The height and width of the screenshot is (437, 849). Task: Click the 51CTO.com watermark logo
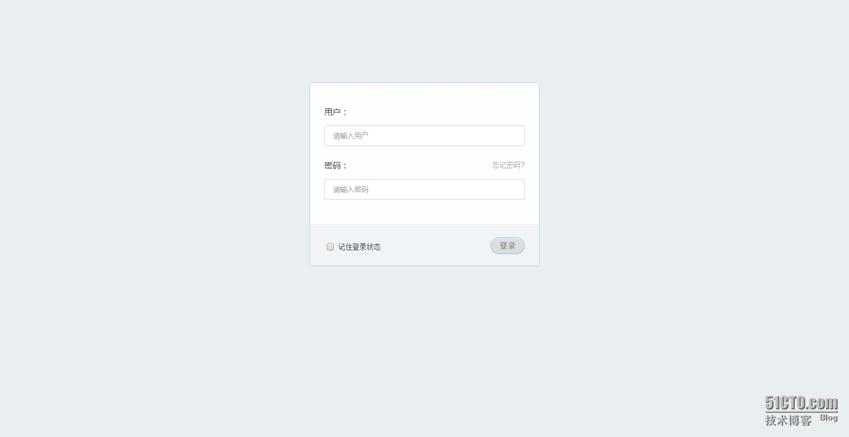(801, 403)
